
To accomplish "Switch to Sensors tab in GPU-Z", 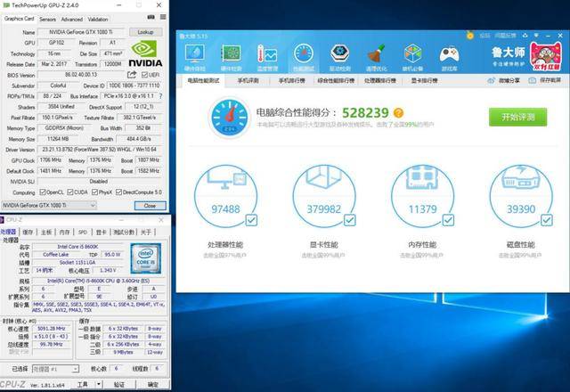I will tap(47, 20).
